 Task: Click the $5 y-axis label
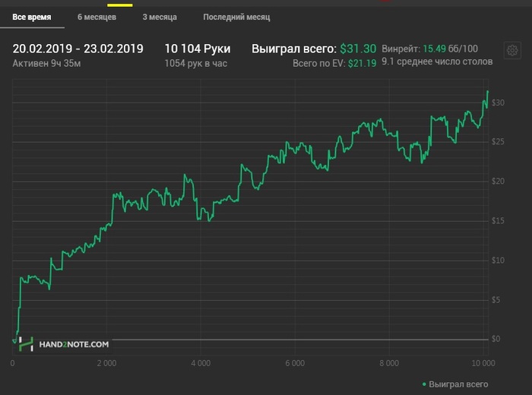click(x=496, y=300)
